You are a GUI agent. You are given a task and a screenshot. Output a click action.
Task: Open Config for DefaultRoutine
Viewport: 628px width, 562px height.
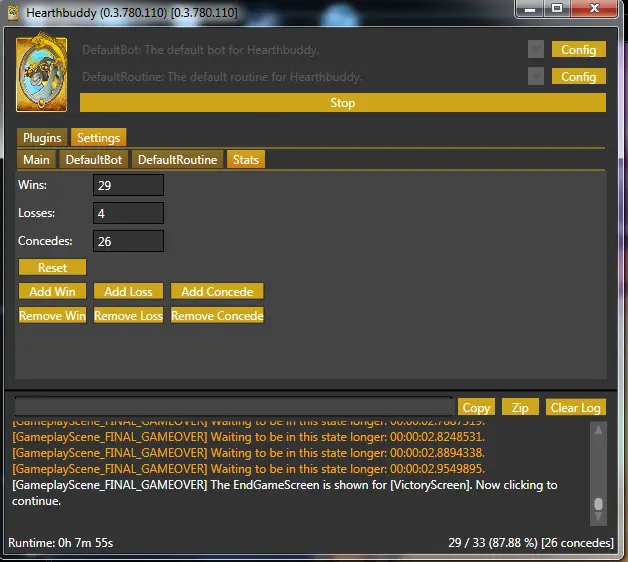[x=579, y=76]
